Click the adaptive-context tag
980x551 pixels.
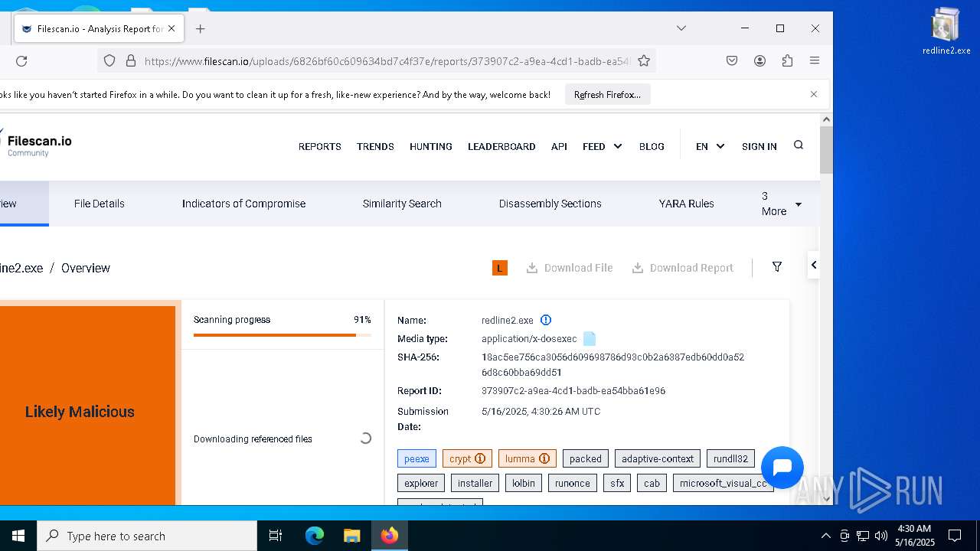click(658, 459)
